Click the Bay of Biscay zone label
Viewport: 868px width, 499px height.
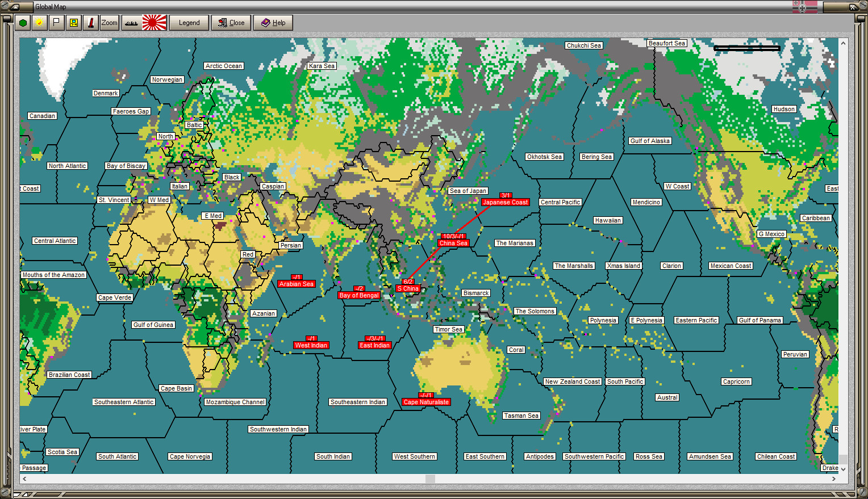[x=126, y=166]
